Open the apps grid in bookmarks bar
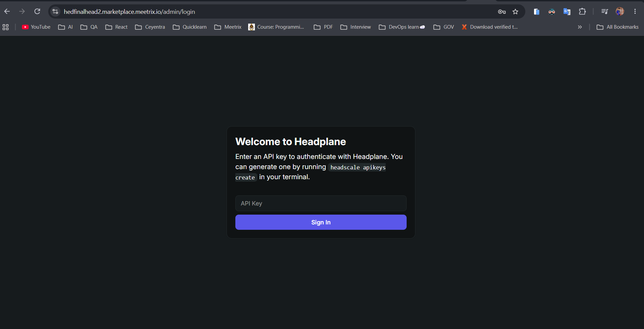The height and width of the screenshot is (329, 644). [6, 27]
